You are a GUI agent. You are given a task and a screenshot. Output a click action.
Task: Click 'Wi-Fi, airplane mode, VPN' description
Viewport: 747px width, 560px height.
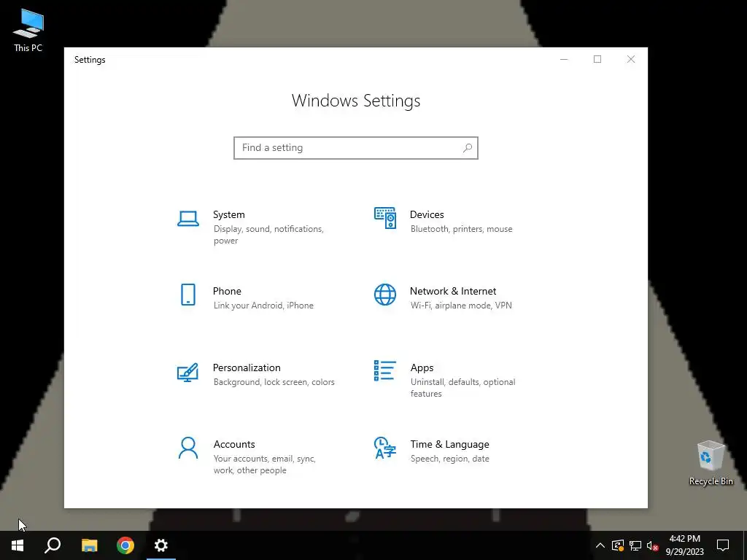461,306
